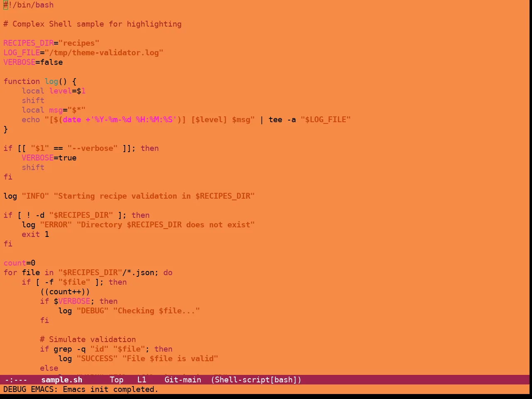The height and width of the screenshot is (399, 532).
Task: Click the echo area message 'Emacs init completed.'
Action: tap(111, 389)
